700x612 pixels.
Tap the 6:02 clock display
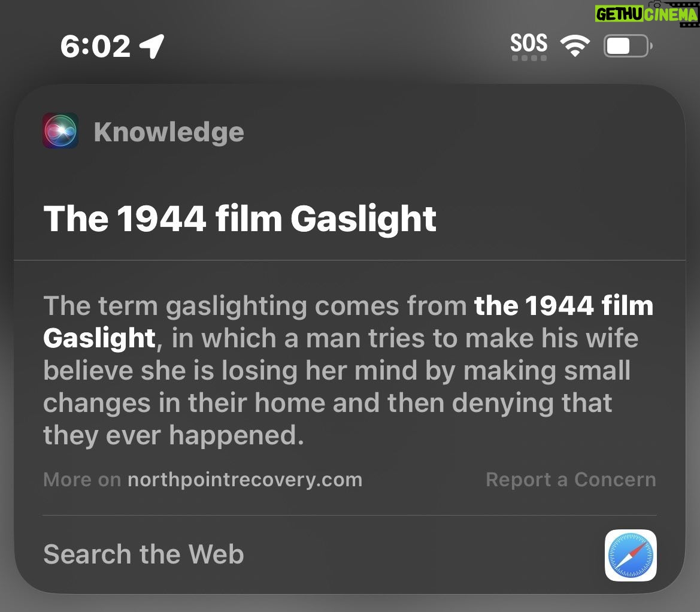[x=96, y=46]
